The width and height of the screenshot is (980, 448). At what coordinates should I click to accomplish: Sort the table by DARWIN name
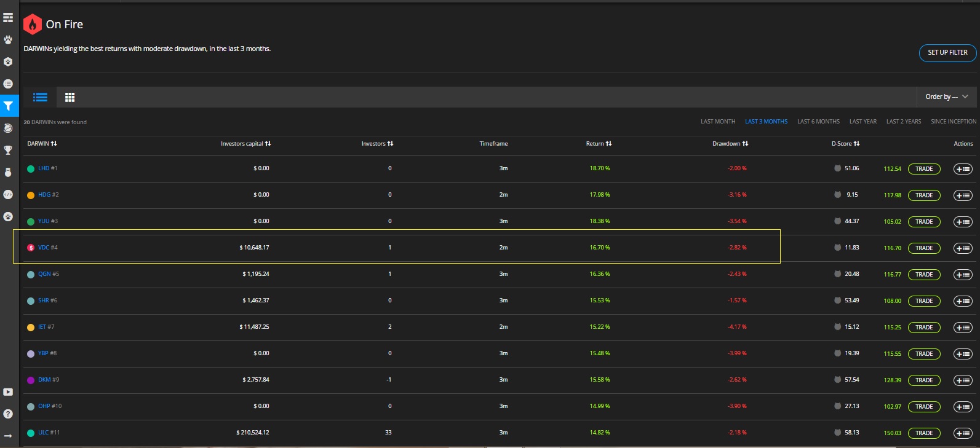[42, 144]
